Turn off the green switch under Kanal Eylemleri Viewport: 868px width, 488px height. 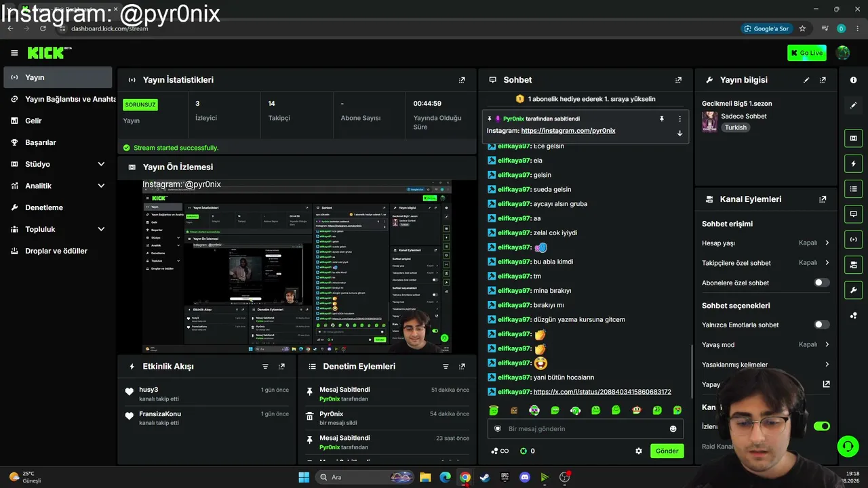[x=821, y=426]
